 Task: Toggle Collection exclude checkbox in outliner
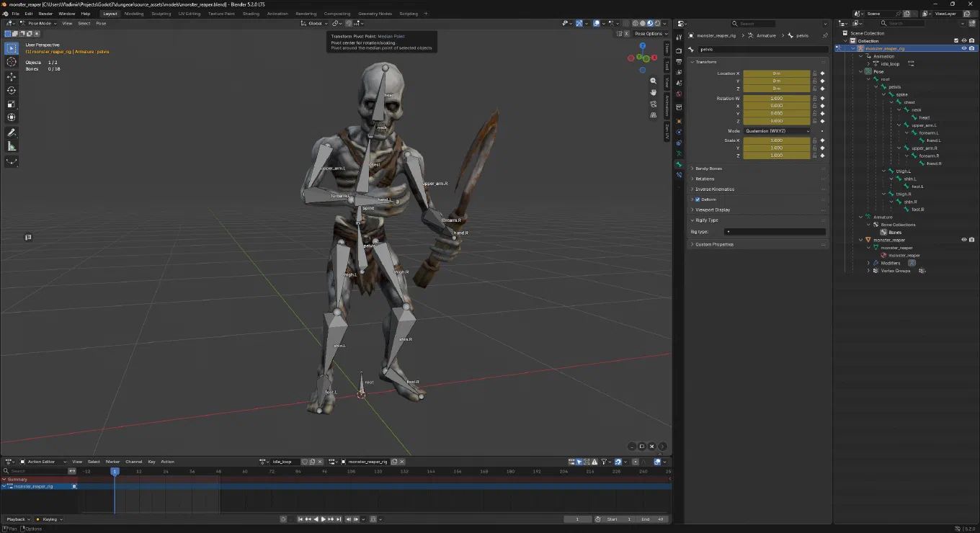[956, 41]
